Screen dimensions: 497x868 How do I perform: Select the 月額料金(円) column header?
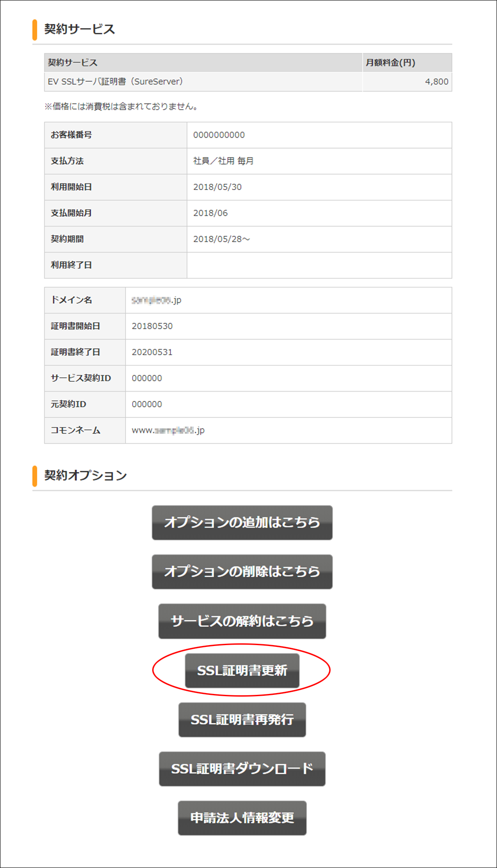tap(390, 63)
